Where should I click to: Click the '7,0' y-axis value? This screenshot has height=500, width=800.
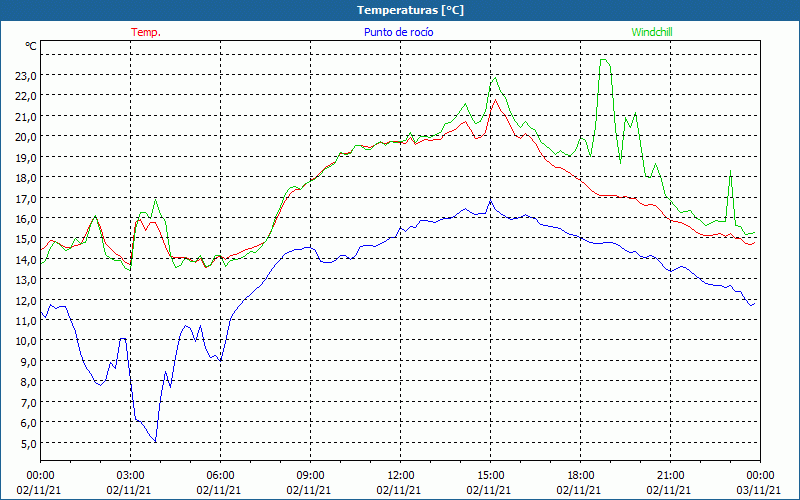click(29, 402)
